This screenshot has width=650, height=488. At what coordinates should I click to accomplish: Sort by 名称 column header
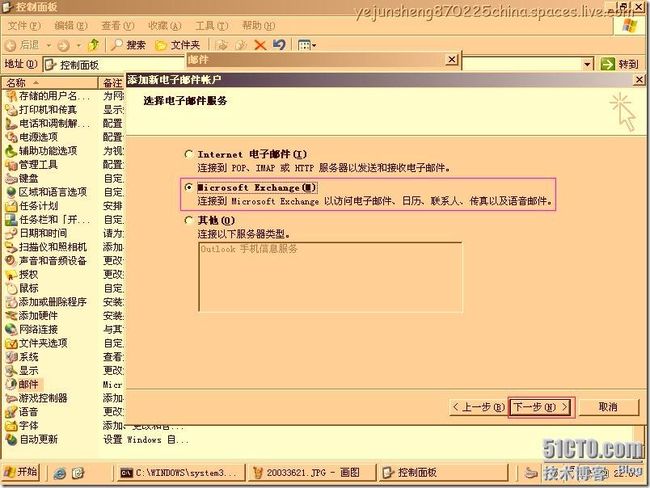point(50,83)
